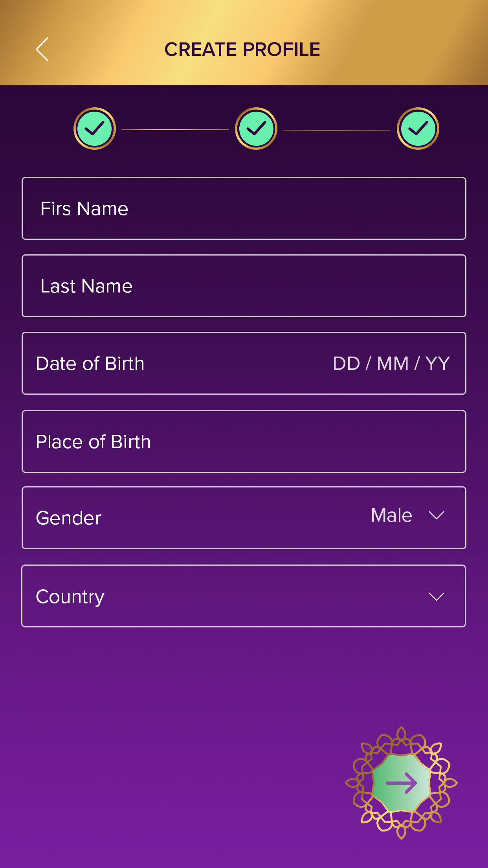Select the third step checkmark circle
The width and height of the screenshot is (488, 868).
pyautogui.click(x=418, y=129)
